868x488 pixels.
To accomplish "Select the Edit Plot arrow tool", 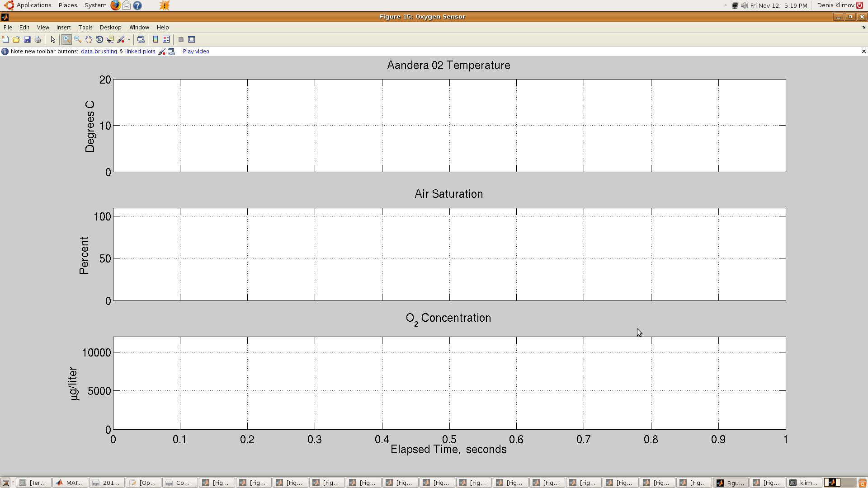I will pos(53,40).
